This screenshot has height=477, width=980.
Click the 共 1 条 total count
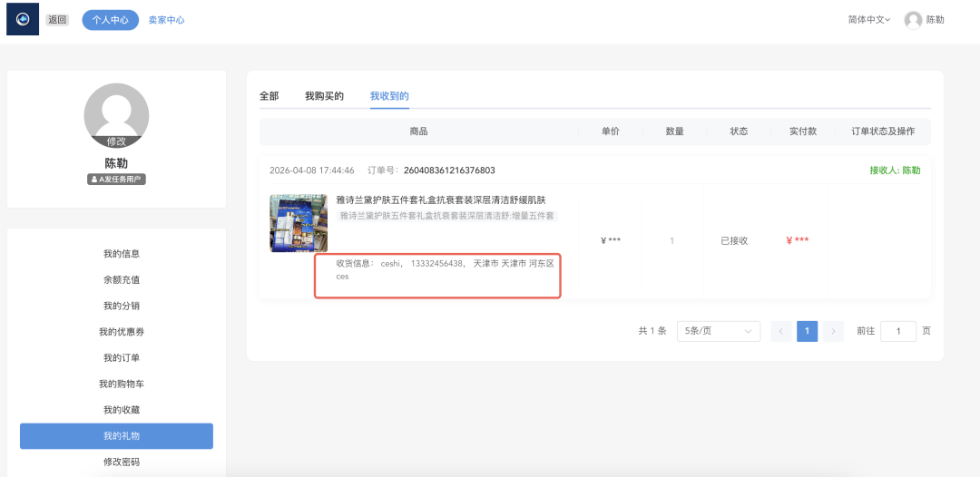(652, 332)
